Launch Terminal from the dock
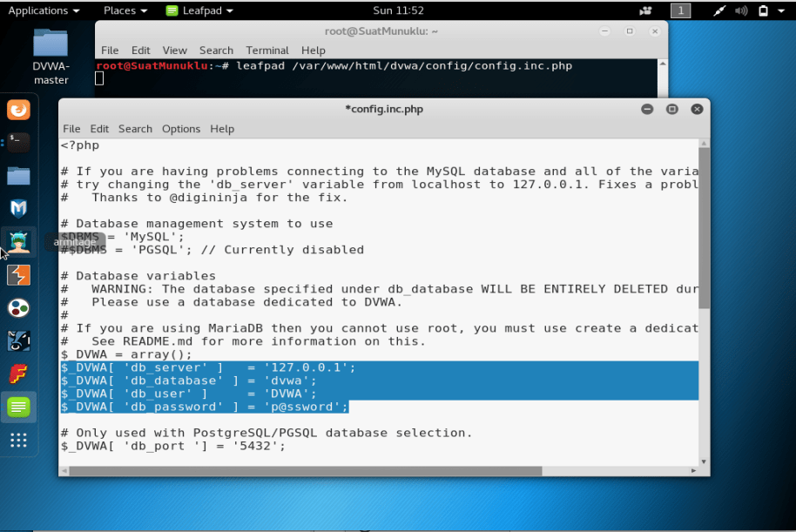The image size is (796, 532). point(19,142)
